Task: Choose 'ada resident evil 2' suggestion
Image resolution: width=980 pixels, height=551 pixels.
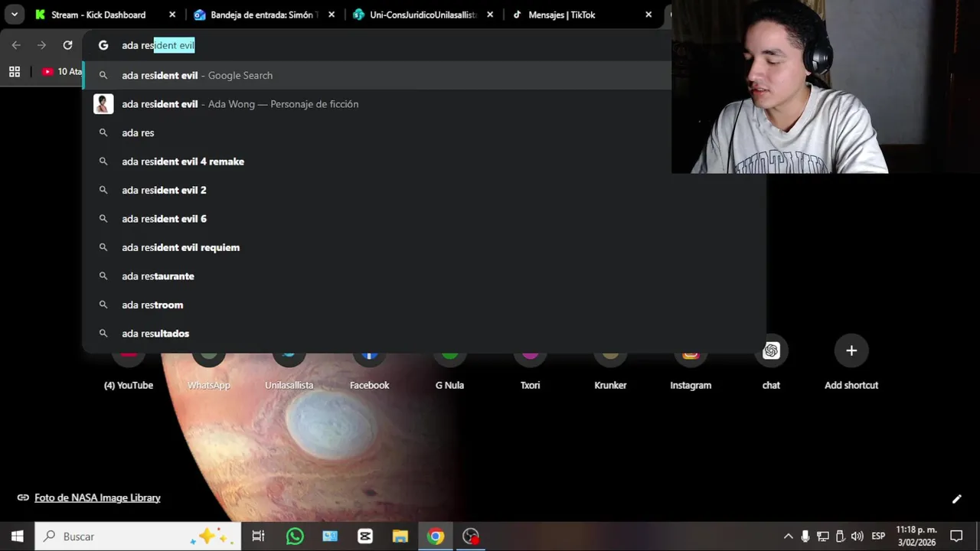Action: [424, 190]
